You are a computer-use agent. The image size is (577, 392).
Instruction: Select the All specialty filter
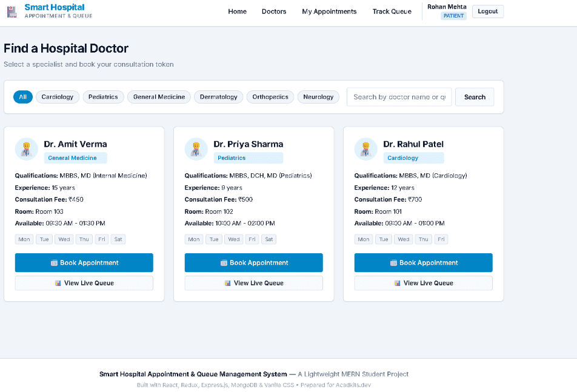23,97
